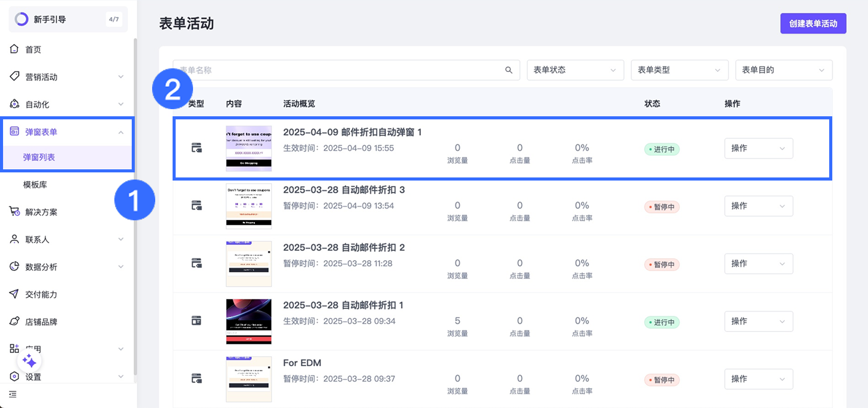Click the 创建表单活动 button
This screenshot has width=868, height=408.
pos(813,23)
